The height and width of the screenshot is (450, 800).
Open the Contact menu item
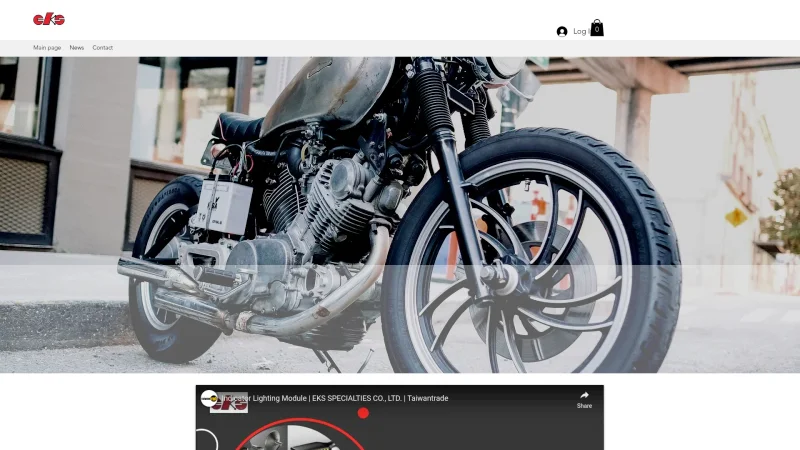[103, 47]
